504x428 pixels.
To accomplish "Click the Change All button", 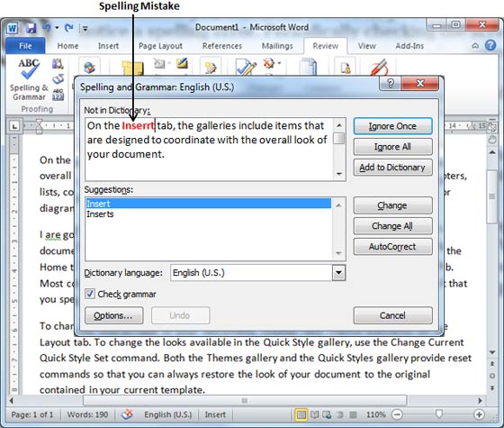I will pos(392,226).
